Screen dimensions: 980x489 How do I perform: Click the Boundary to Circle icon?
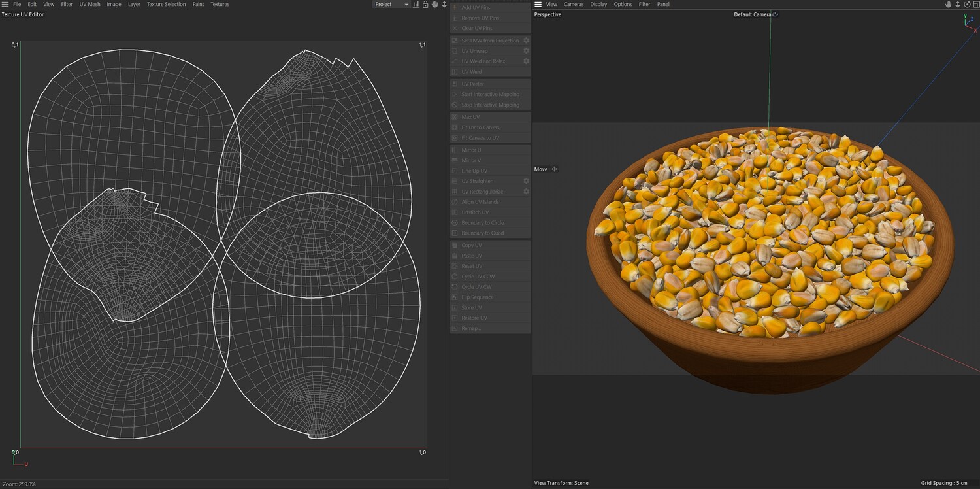pos(455,223)
